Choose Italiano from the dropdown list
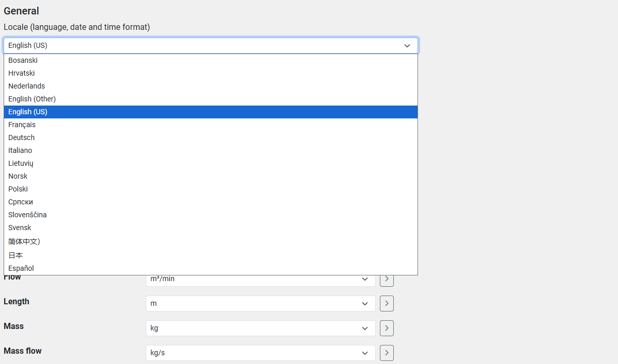The image size is (618, 364). [20, 150]
